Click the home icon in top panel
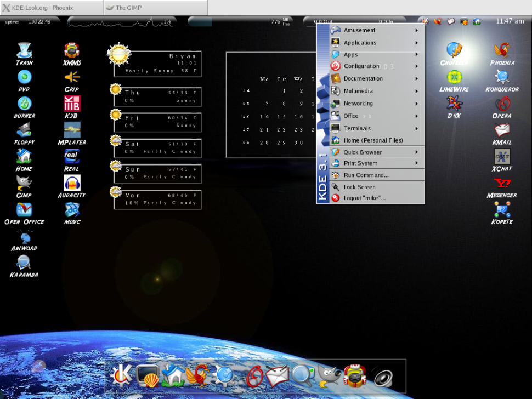Screen dimensions: 532x399 477,21
